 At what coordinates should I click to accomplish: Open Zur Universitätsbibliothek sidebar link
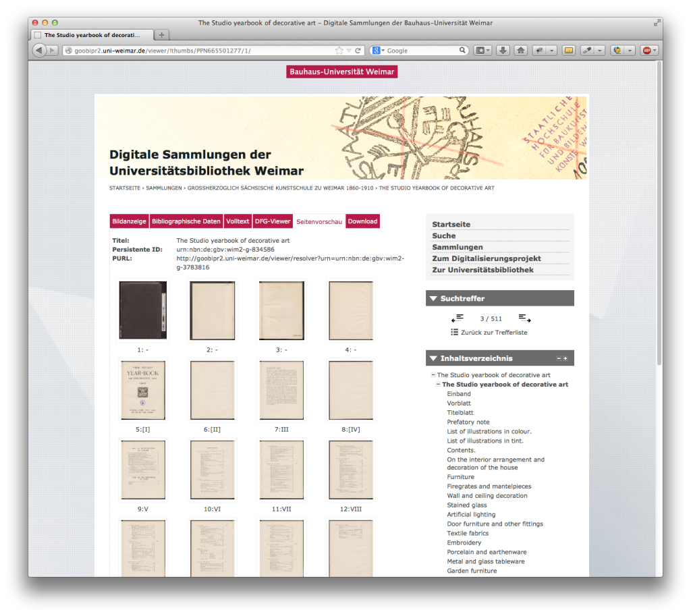[482, 270]
